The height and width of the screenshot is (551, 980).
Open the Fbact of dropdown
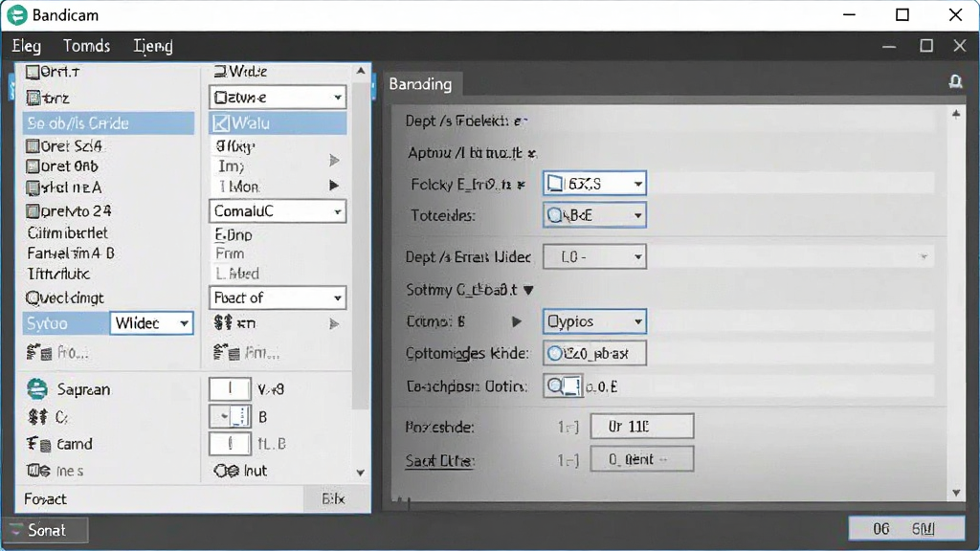pyautogui.click(x=278, y=298)
